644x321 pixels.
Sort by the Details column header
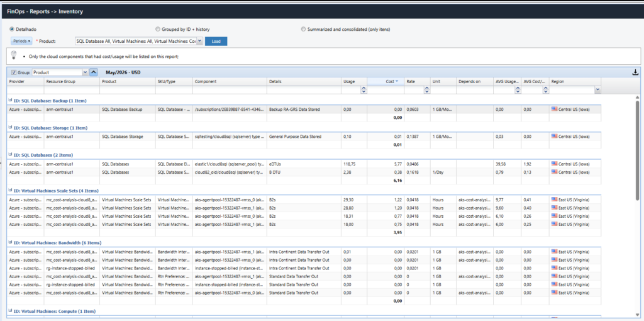(304, 81)
